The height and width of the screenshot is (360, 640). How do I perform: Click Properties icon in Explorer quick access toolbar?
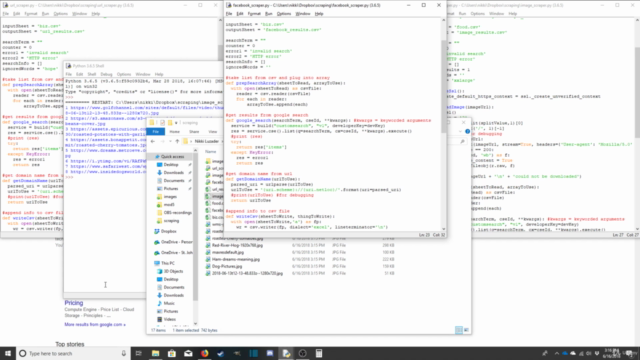162,122
